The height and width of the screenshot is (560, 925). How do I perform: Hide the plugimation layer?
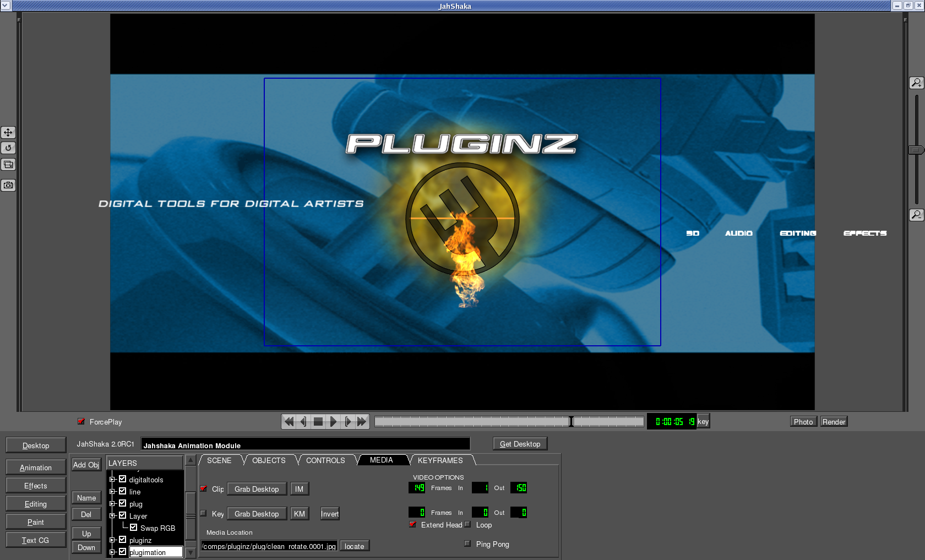point(123,552)
